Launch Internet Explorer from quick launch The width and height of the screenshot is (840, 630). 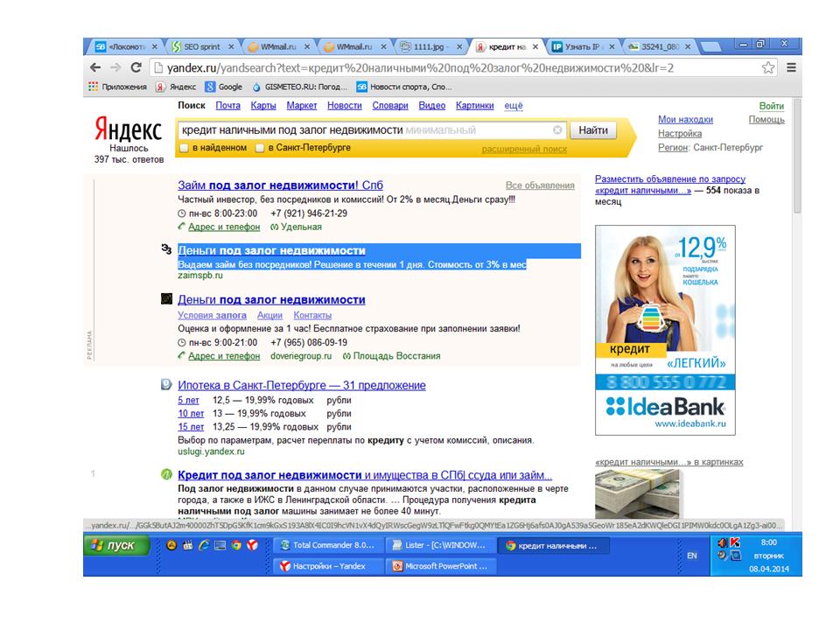[204, 545]
